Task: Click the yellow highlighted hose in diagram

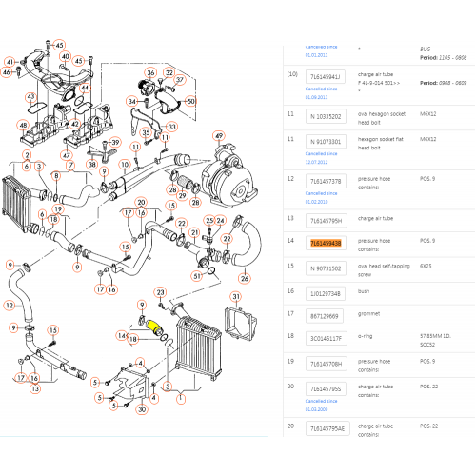Action: [153, 327]
